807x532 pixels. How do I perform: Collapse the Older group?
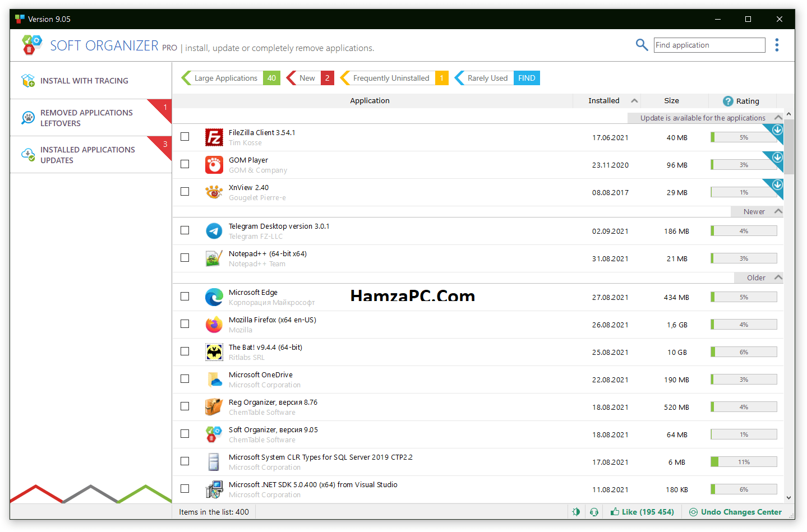(x=778, y=277)
